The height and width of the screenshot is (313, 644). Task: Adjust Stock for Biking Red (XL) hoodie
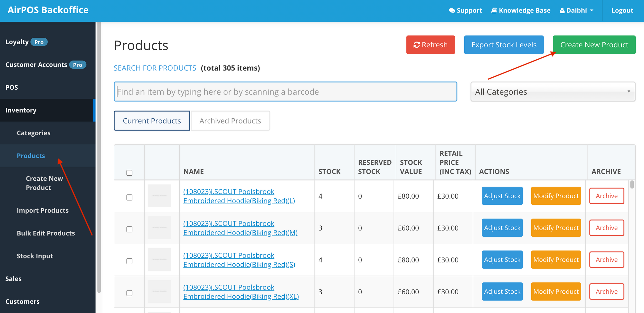tap(502, 292)
